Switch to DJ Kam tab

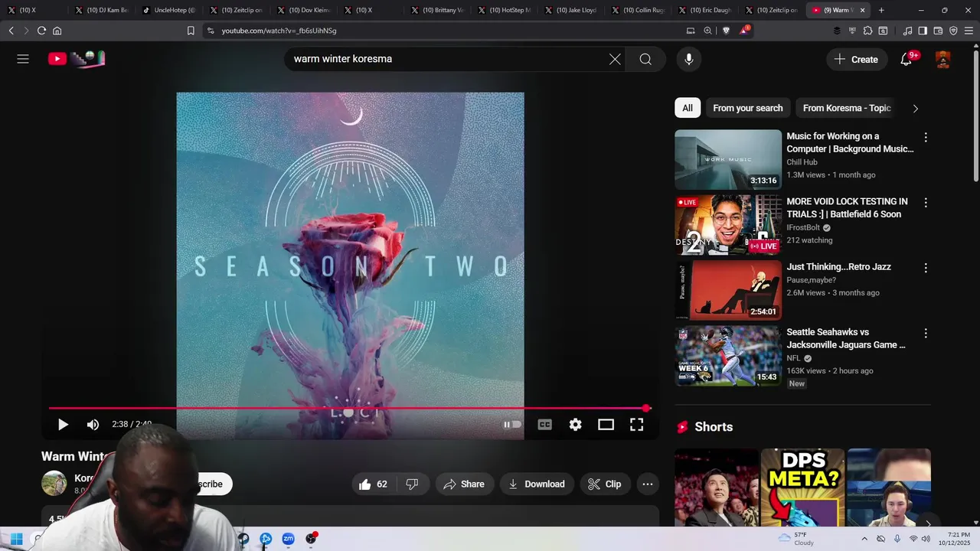pos(101,10)
